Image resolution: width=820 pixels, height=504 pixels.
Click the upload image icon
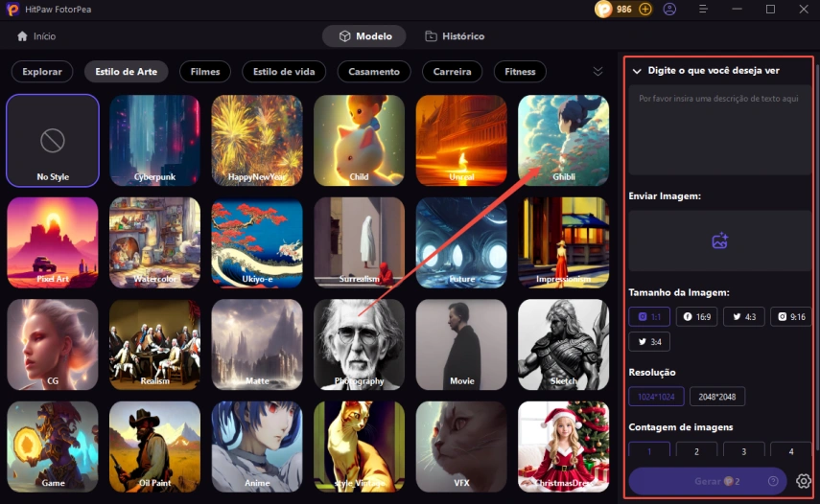[x=719, y=241]
